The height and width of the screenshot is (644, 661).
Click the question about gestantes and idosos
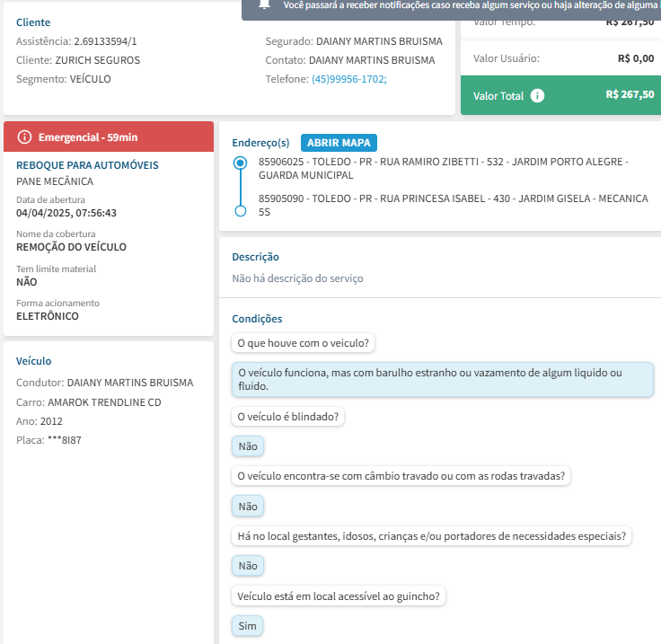coord(431,536)
